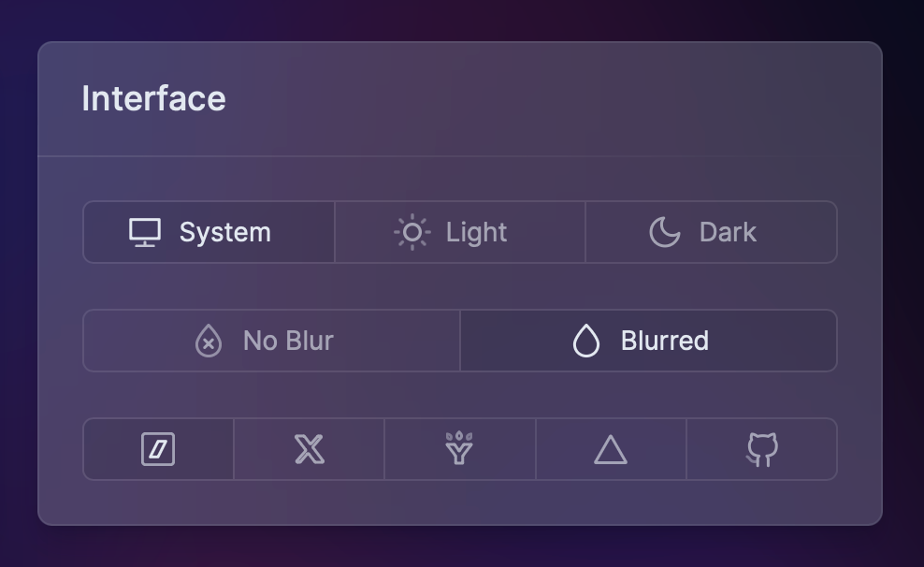Click the crossed droplet icon beside No Blur
Image resolution: width=924 pixels, height=567 pixels.
[209, 342]
